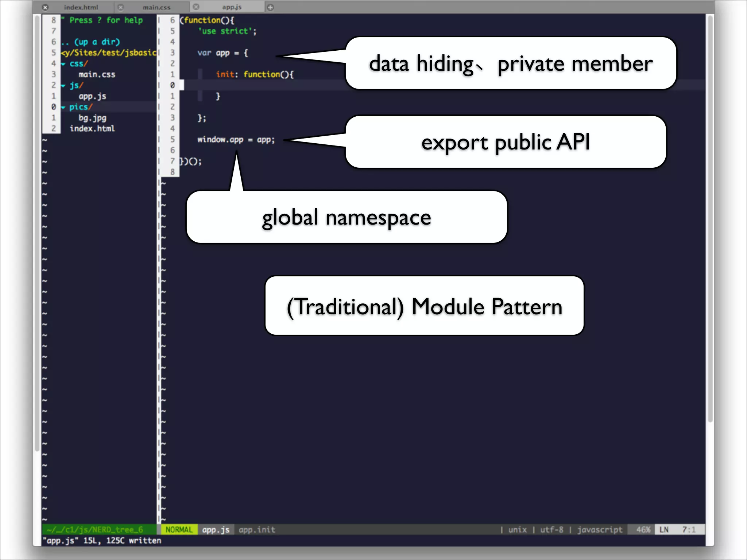Click the NORMAL mode indicator
747x560 pixels.
179,530
